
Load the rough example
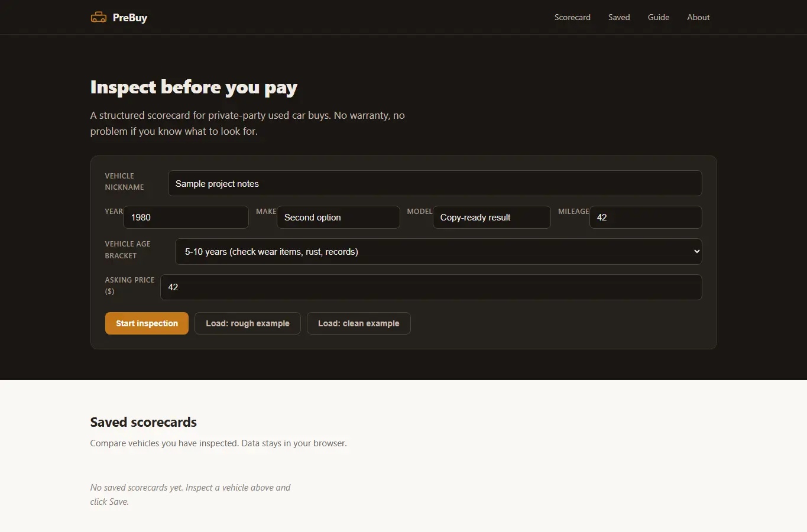(248, 323)
